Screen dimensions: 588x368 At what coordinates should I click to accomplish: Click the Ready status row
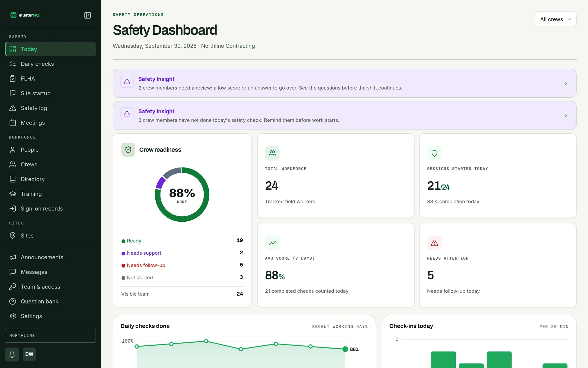(x=182, y=241)
